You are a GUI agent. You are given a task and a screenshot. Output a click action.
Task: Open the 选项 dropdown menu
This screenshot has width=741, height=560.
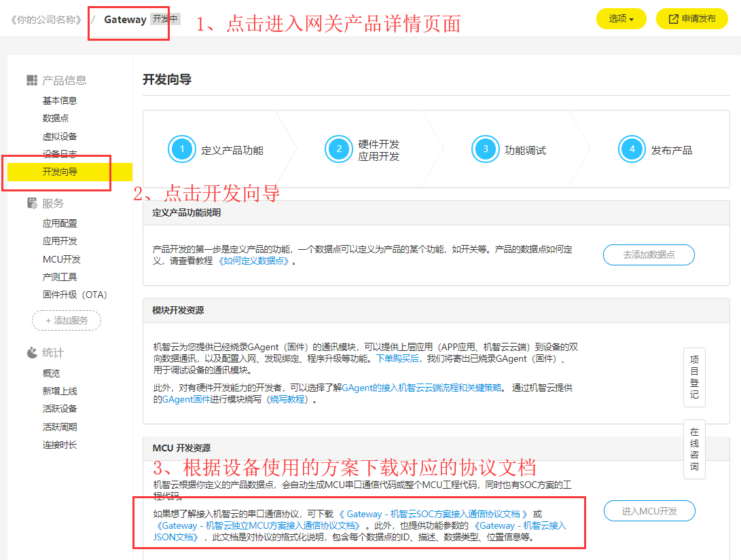621,19
